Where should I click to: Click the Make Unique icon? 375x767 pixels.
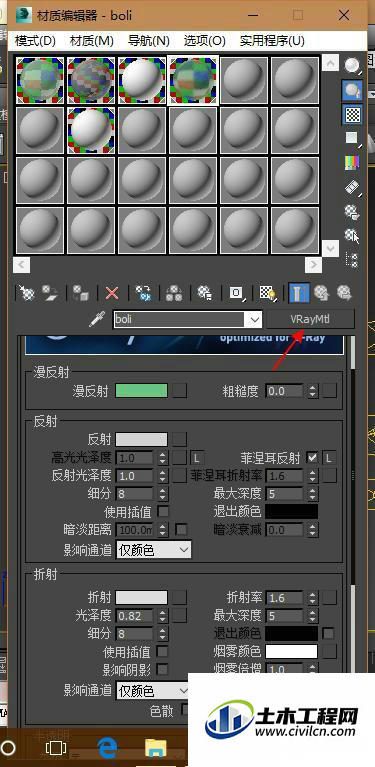174,293
